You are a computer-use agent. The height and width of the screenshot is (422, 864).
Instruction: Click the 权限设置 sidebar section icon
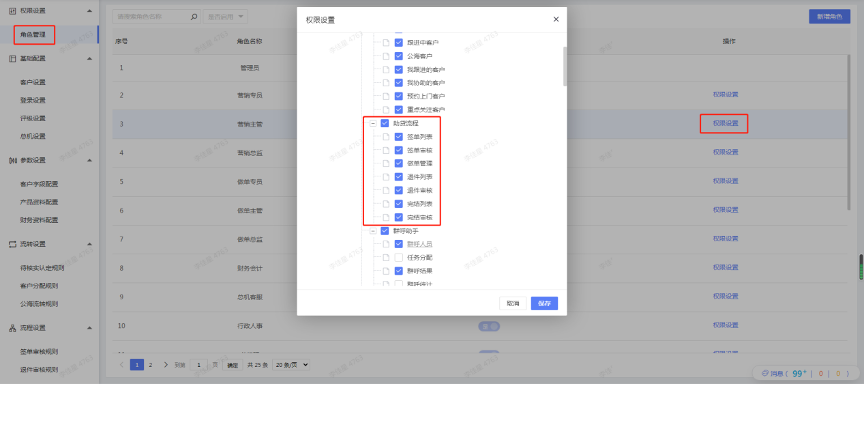[x=13, y=10]
